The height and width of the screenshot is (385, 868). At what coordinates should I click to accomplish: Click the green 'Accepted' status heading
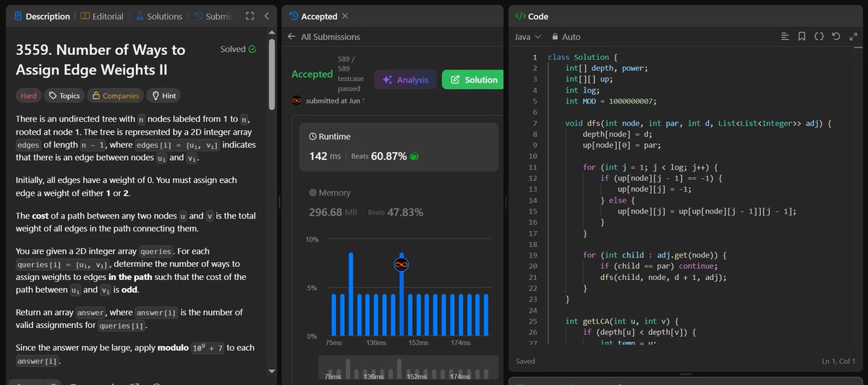(x=312, y=74)
